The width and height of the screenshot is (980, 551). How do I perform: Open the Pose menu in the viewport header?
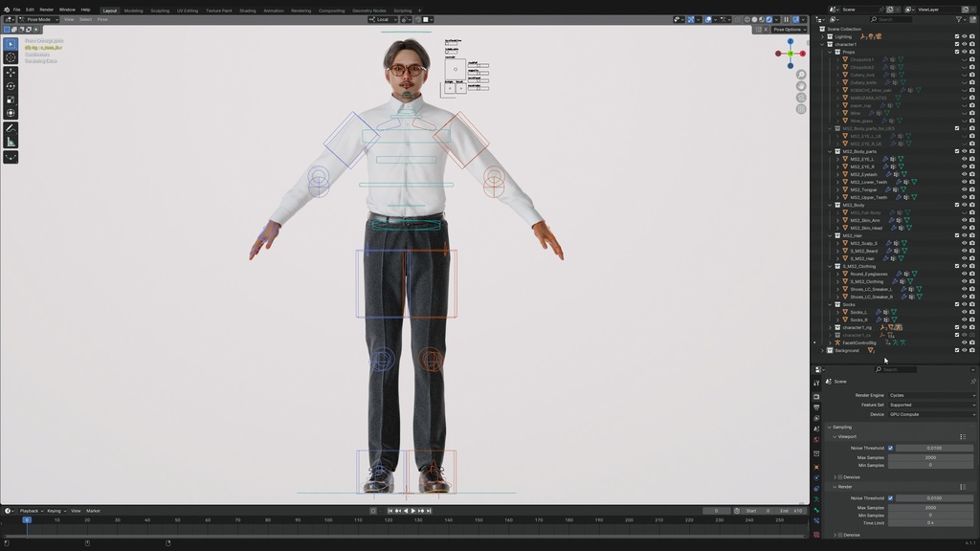102,18
